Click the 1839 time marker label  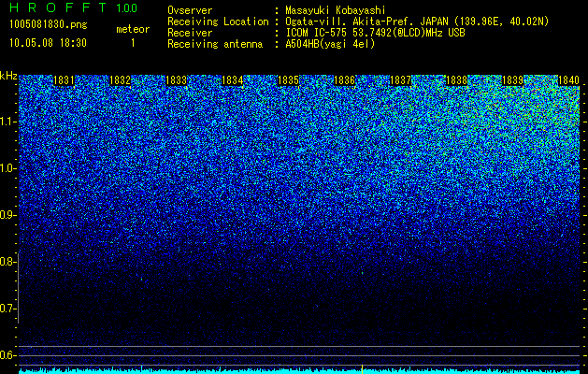512,80
